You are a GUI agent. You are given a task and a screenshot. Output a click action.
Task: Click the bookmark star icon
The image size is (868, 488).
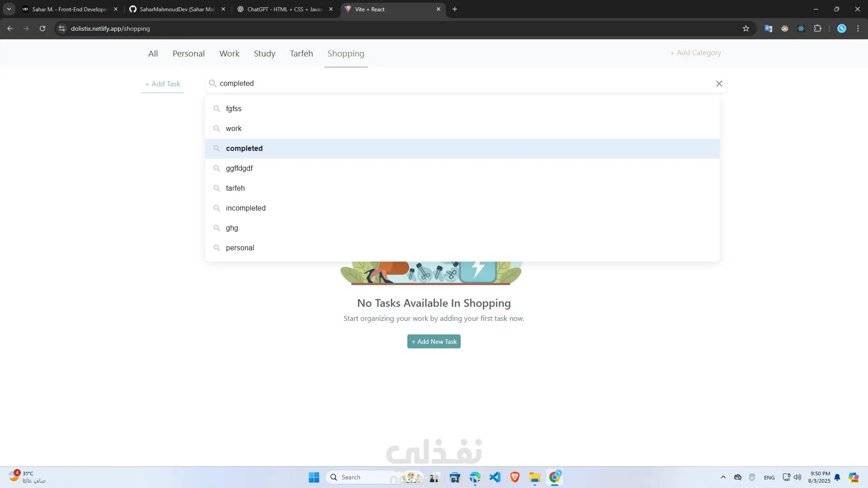(x=746, y=28)
